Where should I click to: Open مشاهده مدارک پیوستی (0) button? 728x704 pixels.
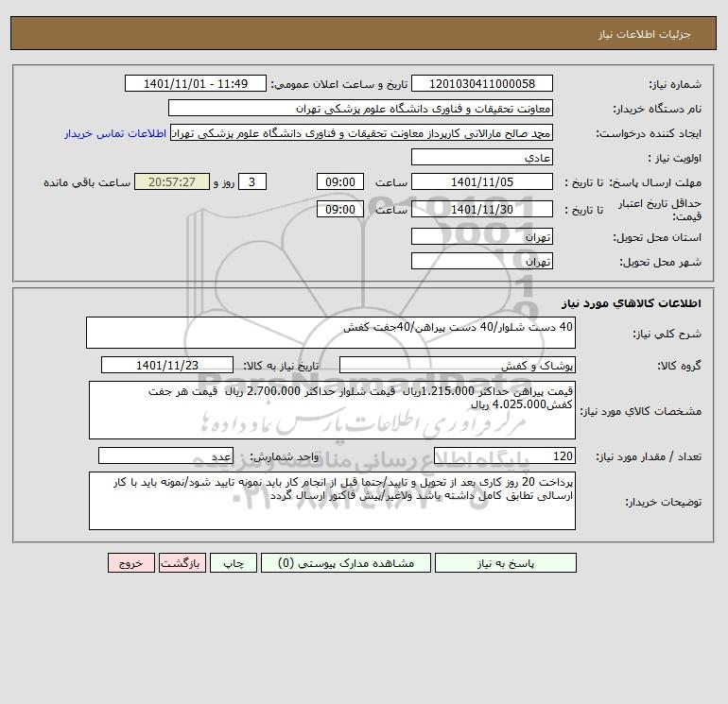[346, 563]
